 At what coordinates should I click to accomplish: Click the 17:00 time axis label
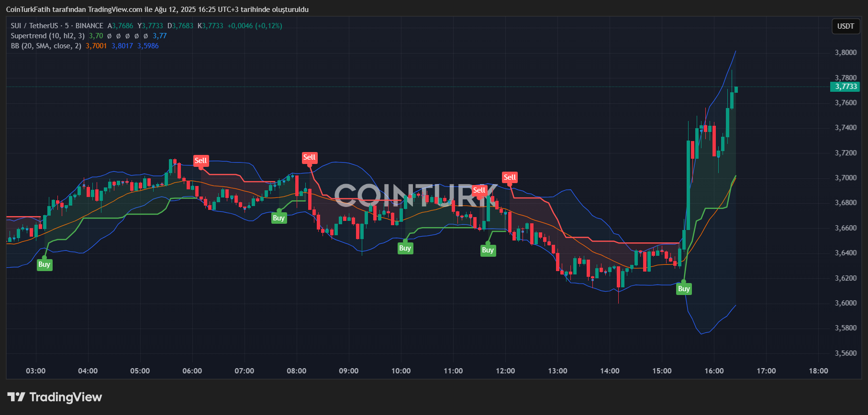766,371
